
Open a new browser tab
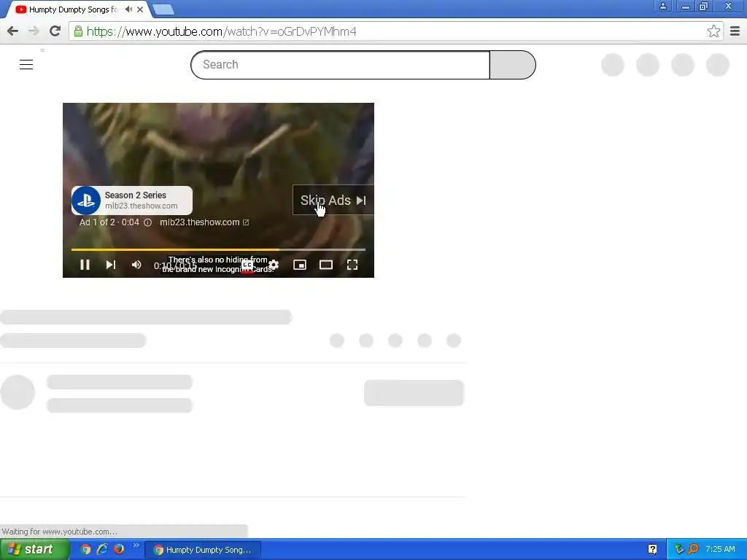164,9
